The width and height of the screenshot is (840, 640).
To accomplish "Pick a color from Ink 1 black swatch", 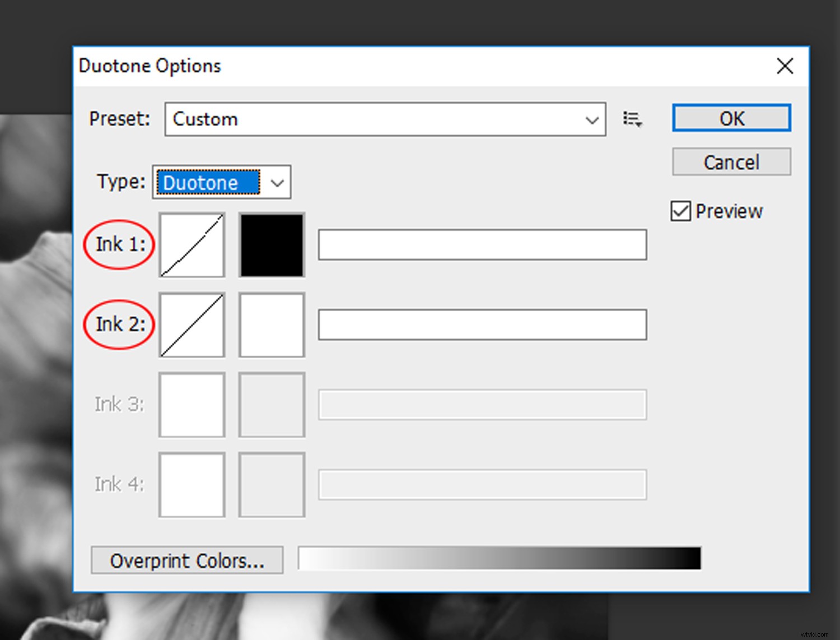I will click(x=271, y=245).
